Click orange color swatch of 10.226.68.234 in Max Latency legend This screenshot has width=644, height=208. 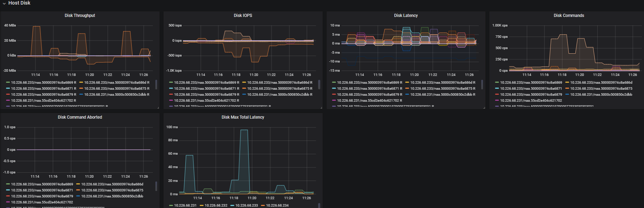click(263, 206)
